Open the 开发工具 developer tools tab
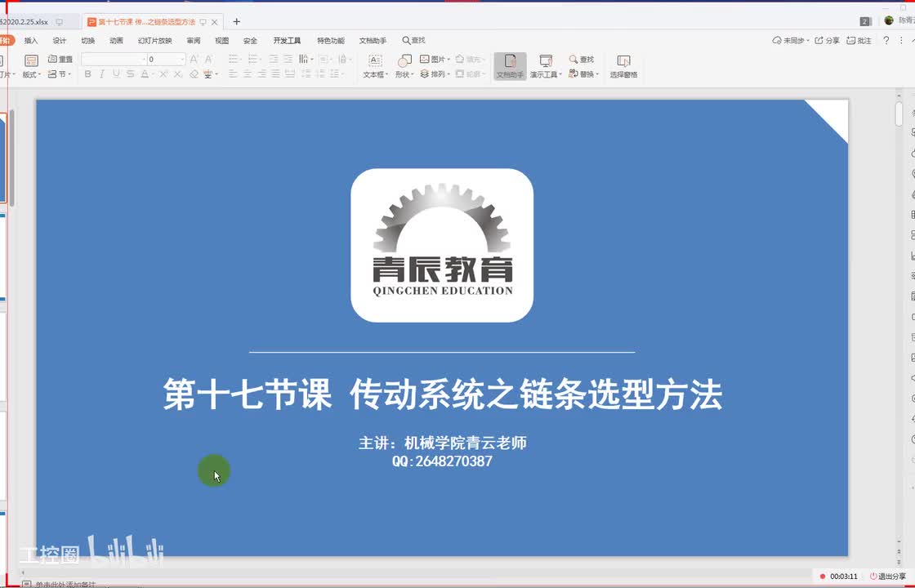 tap(287, 40)
